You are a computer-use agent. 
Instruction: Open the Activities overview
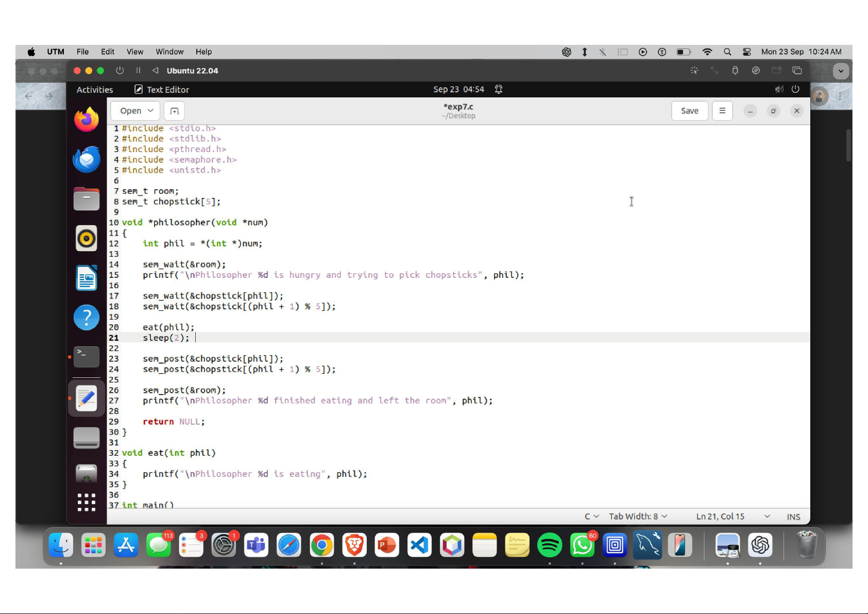pyautogui.click(x=95, y=90)
